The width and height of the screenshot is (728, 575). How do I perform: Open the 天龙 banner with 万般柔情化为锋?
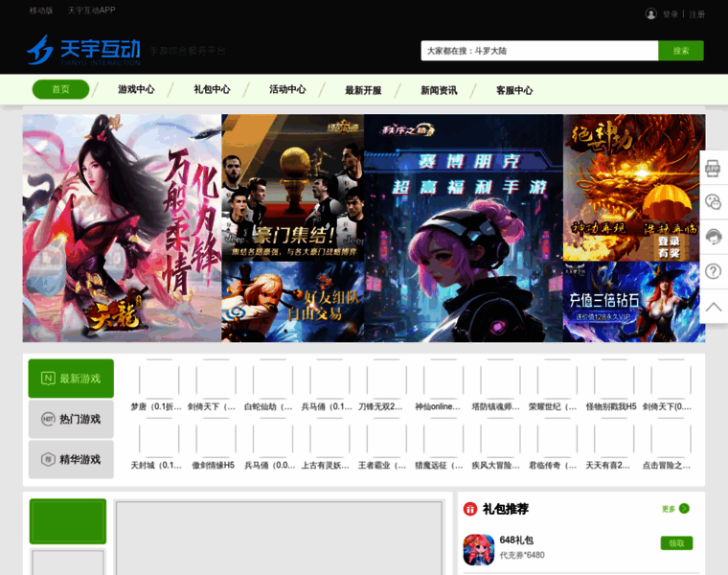click(122, 228)
